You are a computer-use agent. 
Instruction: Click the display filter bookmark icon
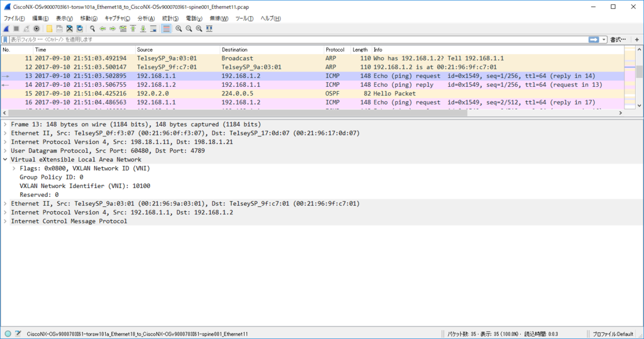coord(5,40)
